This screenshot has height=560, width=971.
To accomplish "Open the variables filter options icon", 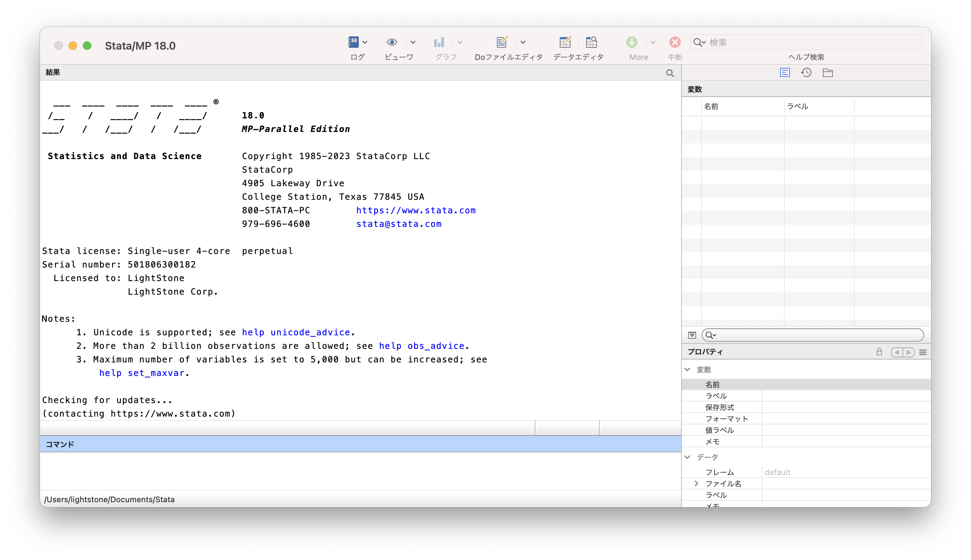I will point(692,335).
